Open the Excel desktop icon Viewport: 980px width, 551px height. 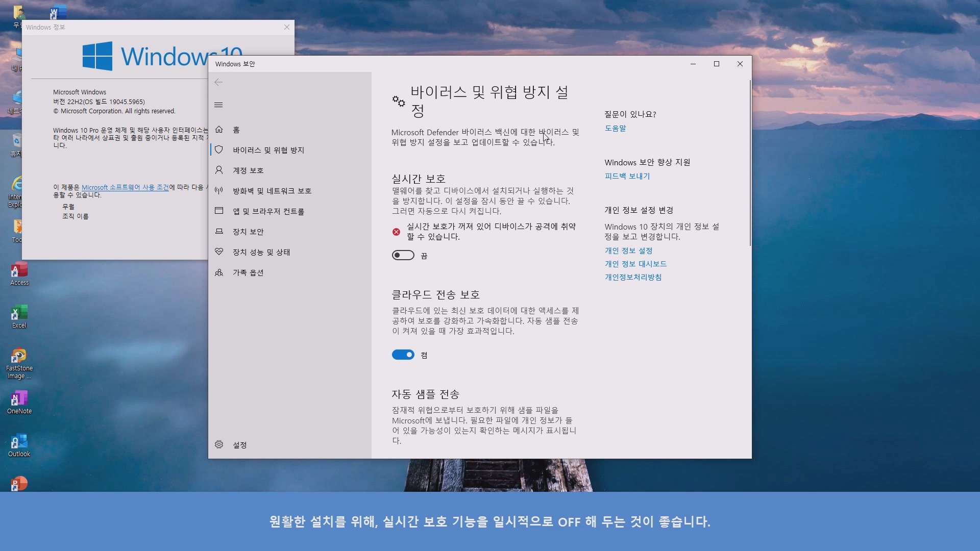pos(19,317)
